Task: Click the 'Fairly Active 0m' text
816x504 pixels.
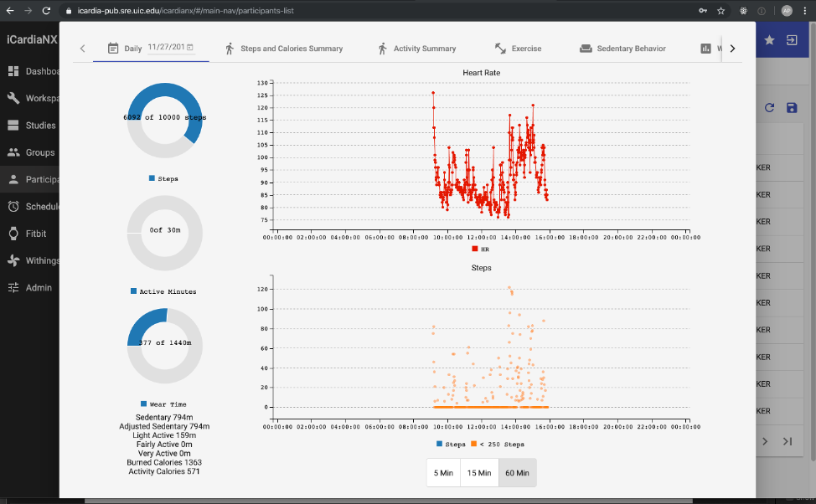Action: click(164, 445)
